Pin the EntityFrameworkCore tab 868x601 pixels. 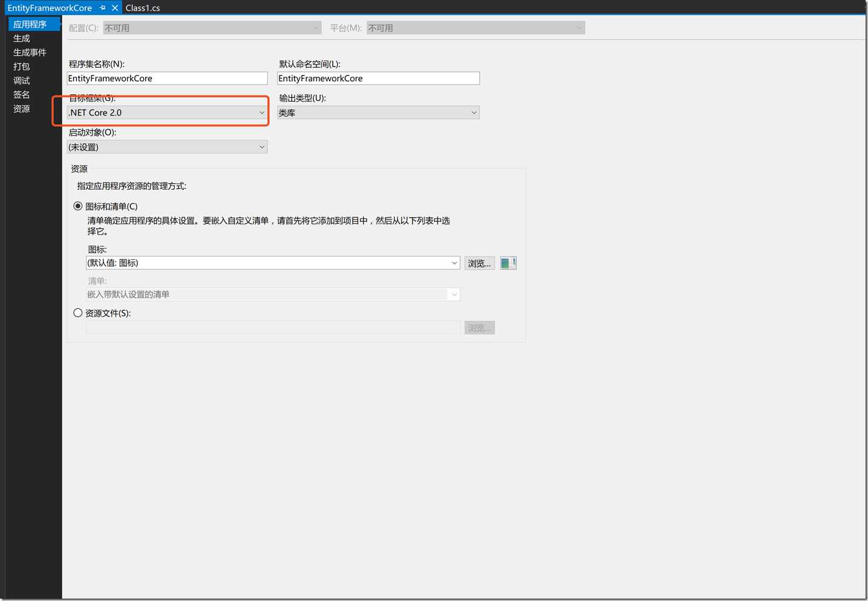click(x=103, y=8)
